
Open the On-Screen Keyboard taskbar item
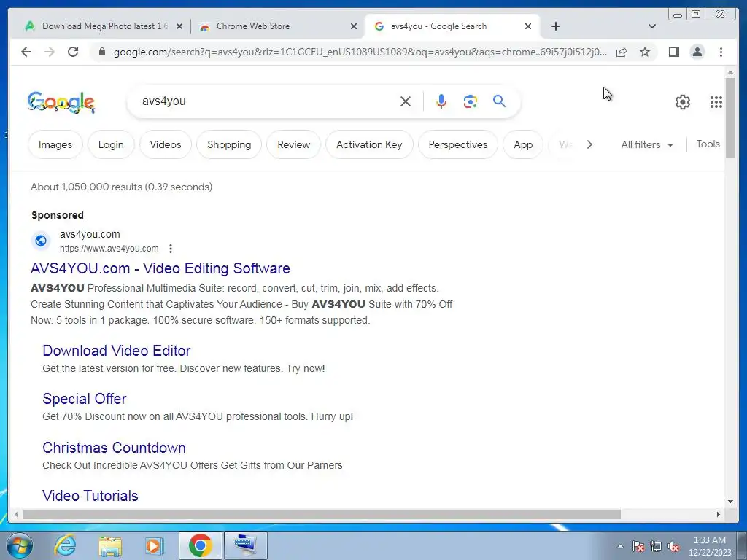coord(246,545)
